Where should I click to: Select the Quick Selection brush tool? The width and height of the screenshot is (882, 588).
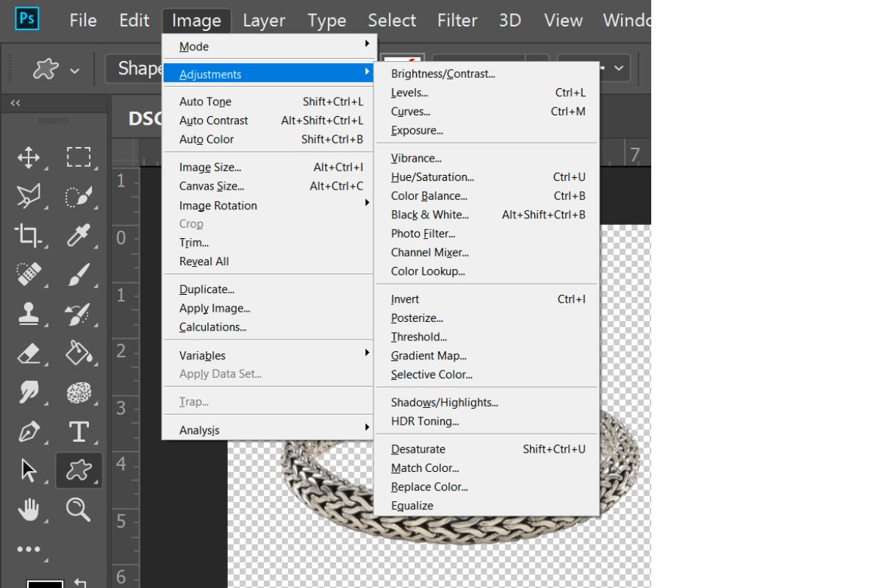coord(79,196)
